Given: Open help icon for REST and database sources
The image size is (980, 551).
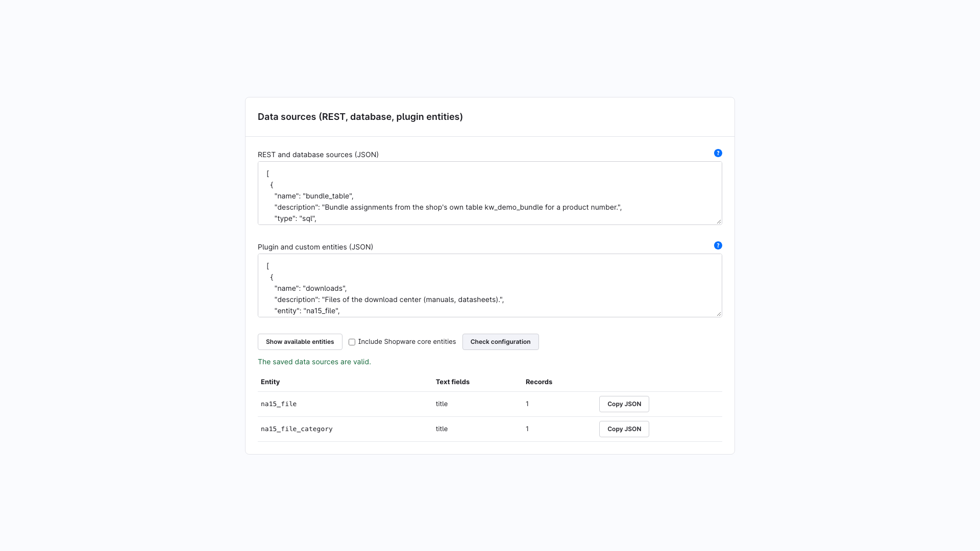Looking at the screenshot, I should [718, 153].
